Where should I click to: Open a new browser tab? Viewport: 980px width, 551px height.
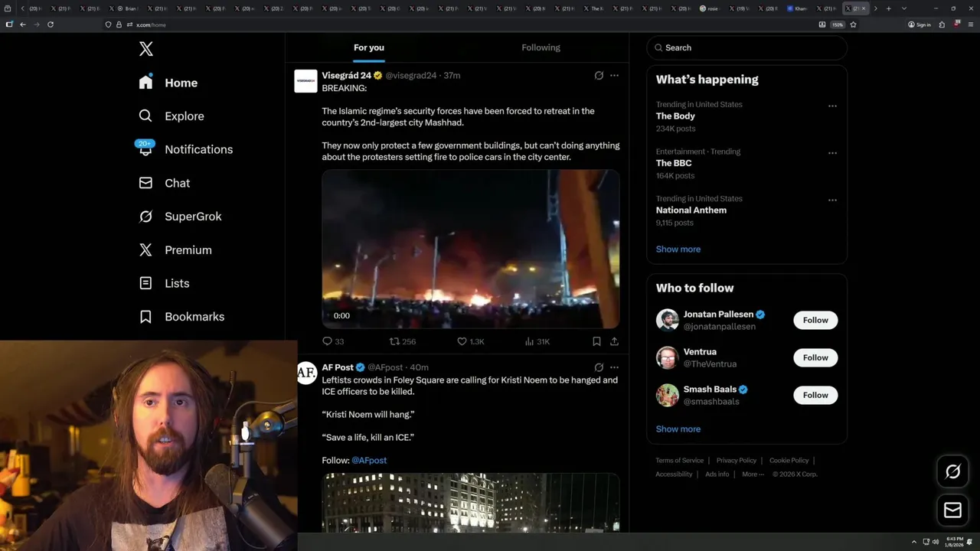click(888, 8)
